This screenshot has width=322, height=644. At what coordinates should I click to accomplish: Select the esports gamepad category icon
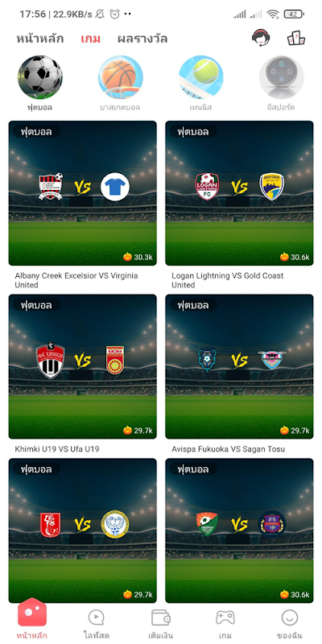[x=281, y=77]
